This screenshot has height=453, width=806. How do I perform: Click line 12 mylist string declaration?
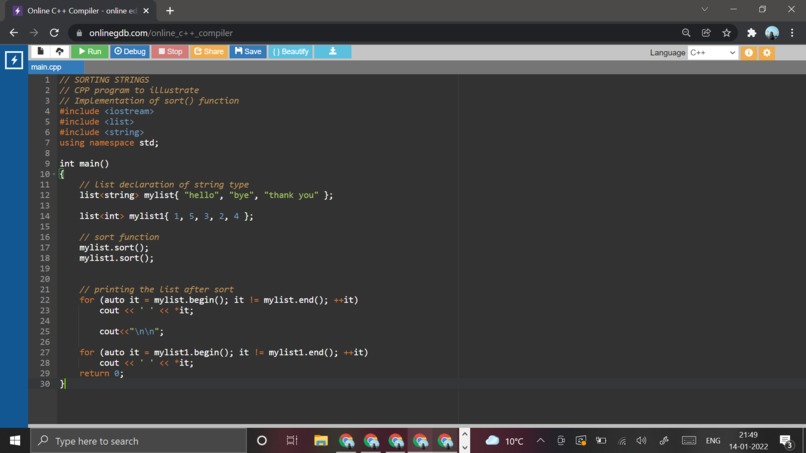tap(206, 195)
